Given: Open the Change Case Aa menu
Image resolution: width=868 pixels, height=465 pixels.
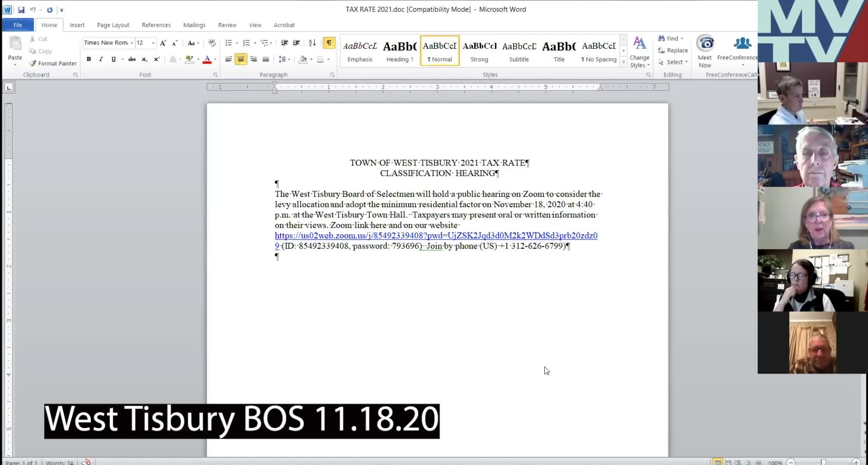Looking at the screenshot, I should tap(193, 43).
